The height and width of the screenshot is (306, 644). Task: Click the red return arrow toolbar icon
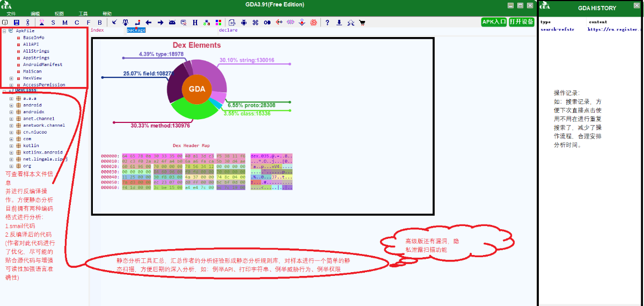pyautogui.click(x=137, y=23)
